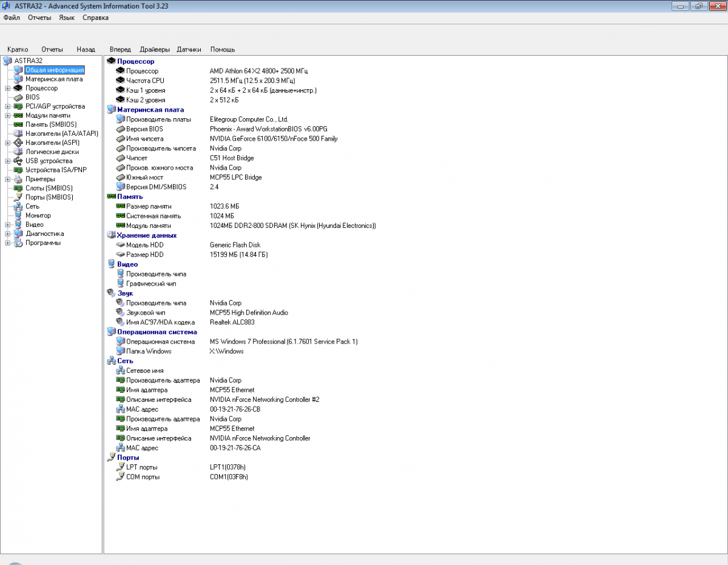Expand the Процессор tree node
Image resolution: width=728 pixels, height=565 pixels.
(x=7, y=89)
